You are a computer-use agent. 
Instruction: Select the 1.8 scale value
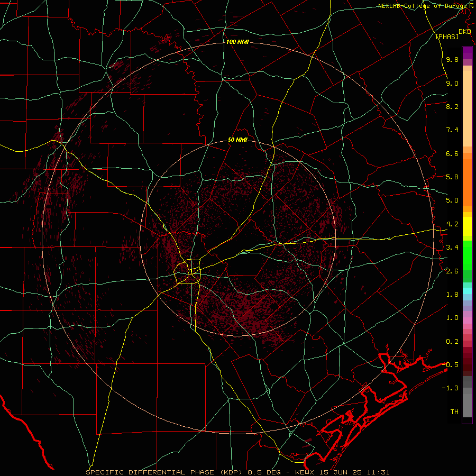click(x=452, y=295)
